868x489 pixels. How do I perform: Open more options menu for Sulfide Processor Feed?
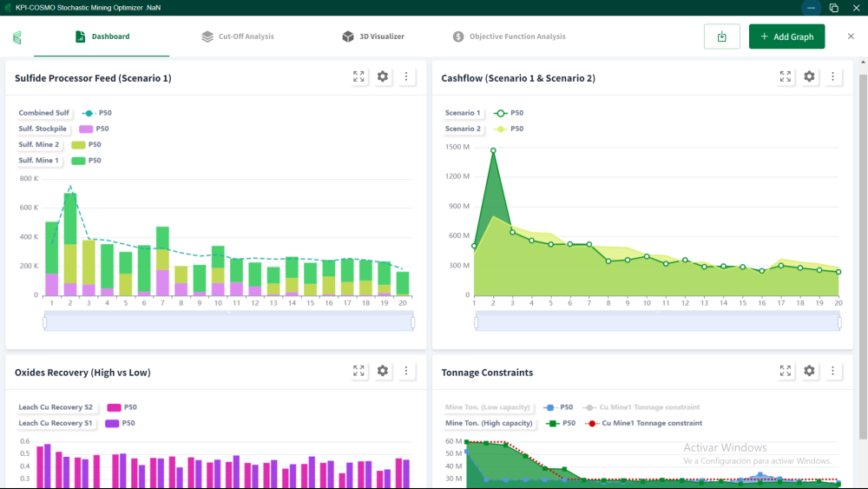tap(405, 77)
